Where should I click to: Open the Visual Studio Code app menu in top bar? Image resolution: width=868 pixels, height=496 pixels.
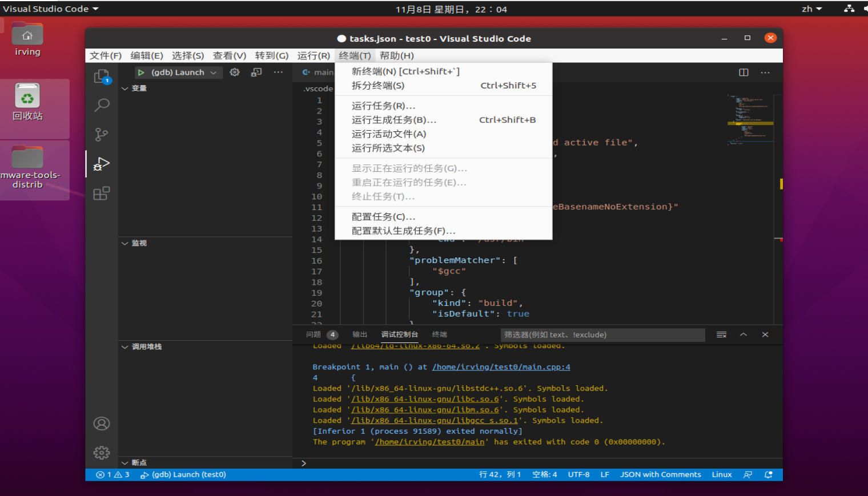(51, 9)
